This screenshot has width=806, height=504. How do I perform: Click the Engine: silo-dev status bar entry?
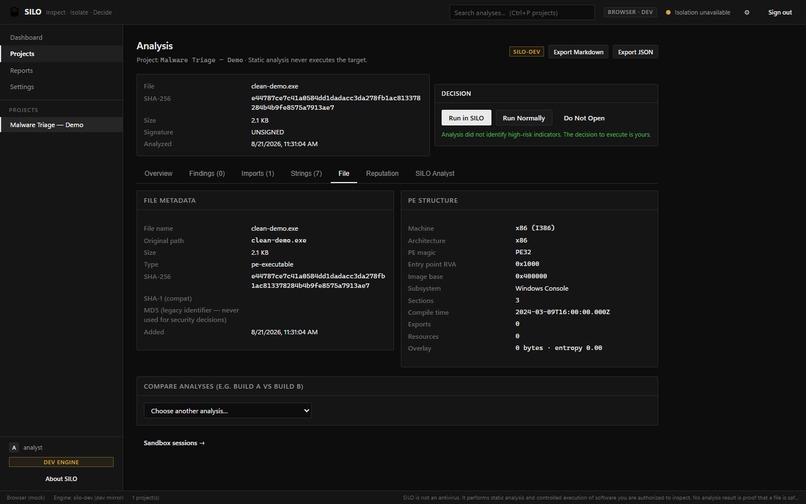[x=88, y=498]
